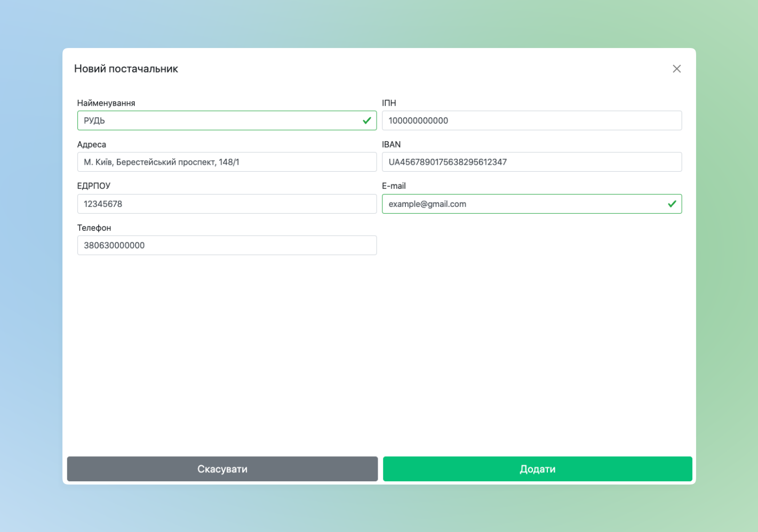This screenshot has width=758, height=532.
Task: Click the green checkmark in Найменування field
Action: pyautogui.click(x=367, y=120)
